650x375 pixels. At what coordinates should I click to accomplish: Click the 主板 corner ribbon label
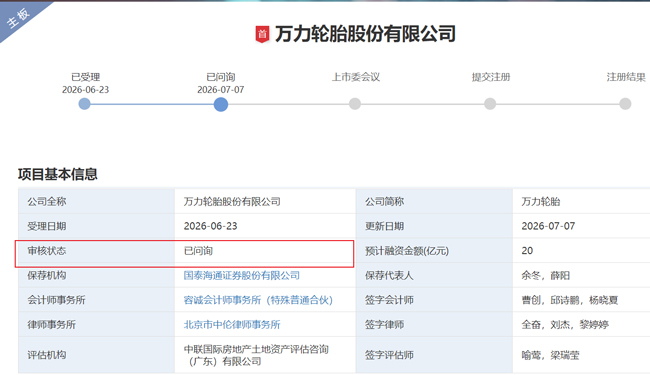19,17
